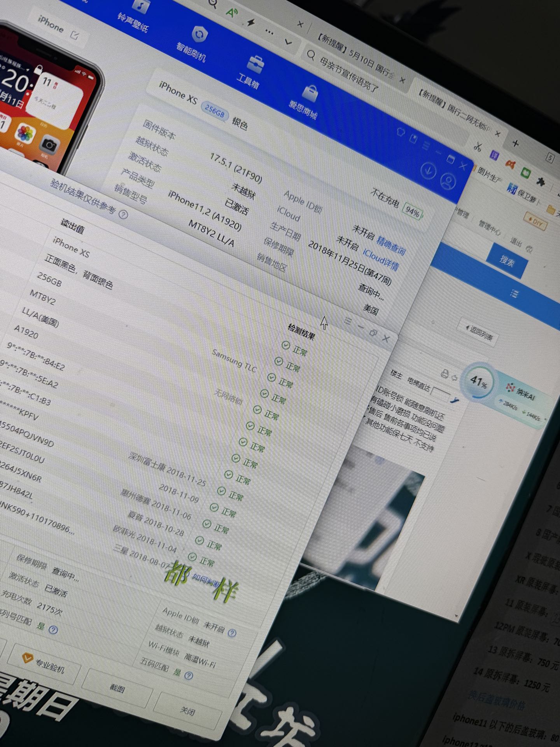
Task: Click the orange gamepad extension icon in browser
Action: pos(510,164)
